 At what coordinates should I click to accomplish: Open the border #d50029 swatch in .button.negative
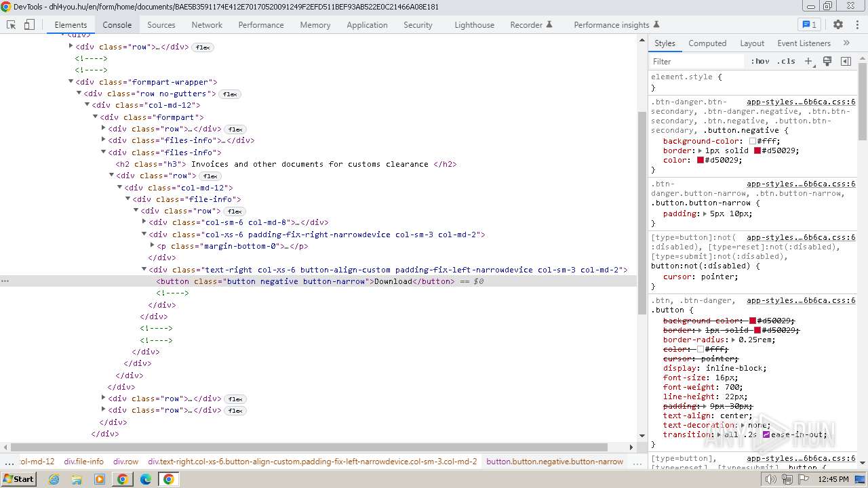[x=757, y=150]
